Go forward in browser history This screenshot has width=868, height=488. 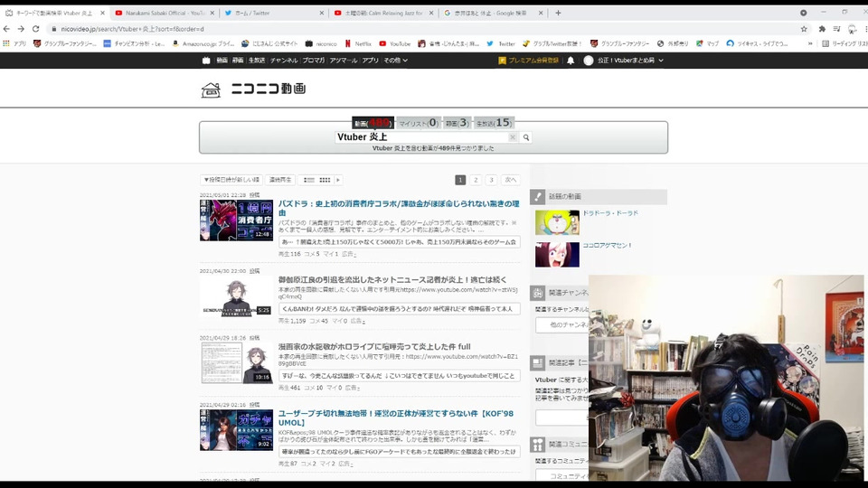[x=21, y=29]
